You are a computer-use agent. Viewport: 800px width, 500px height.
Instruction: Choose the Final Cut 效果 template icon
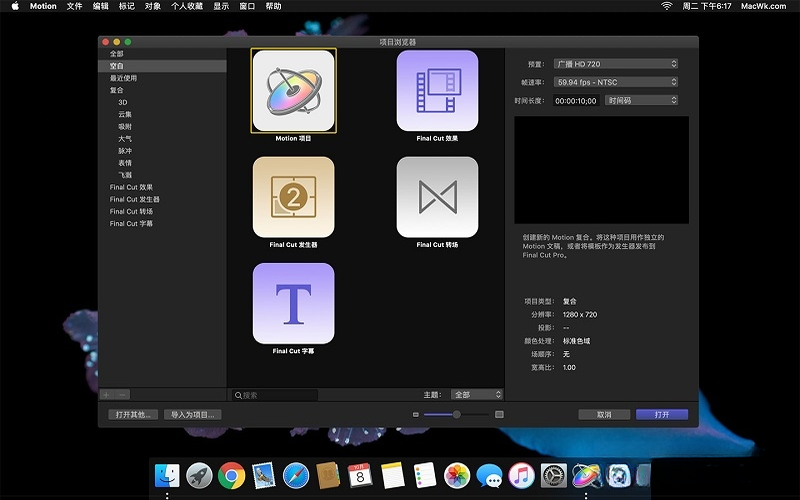pos(437,90)
